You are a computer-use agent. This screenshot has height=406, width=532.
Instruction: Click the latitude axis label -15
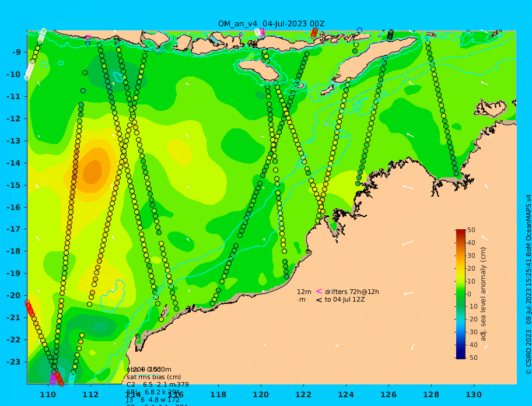click(x=13, y=185)
